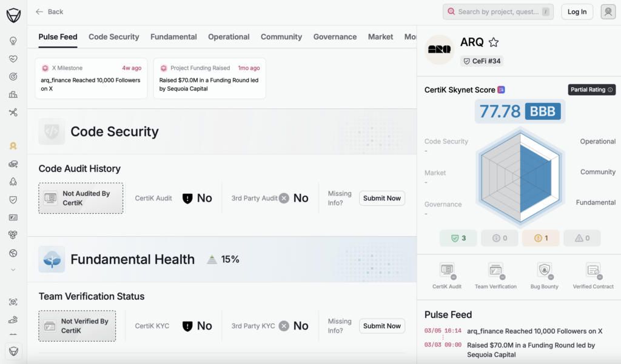Click the globe icon in the sidebar
621x364 pixels.
click(x=13, y=253)
